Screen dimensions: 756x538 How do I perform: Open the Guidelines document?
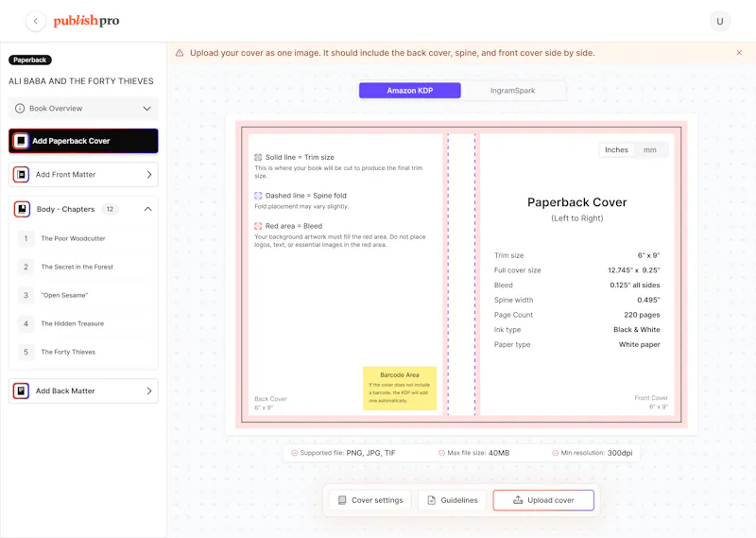453,500
